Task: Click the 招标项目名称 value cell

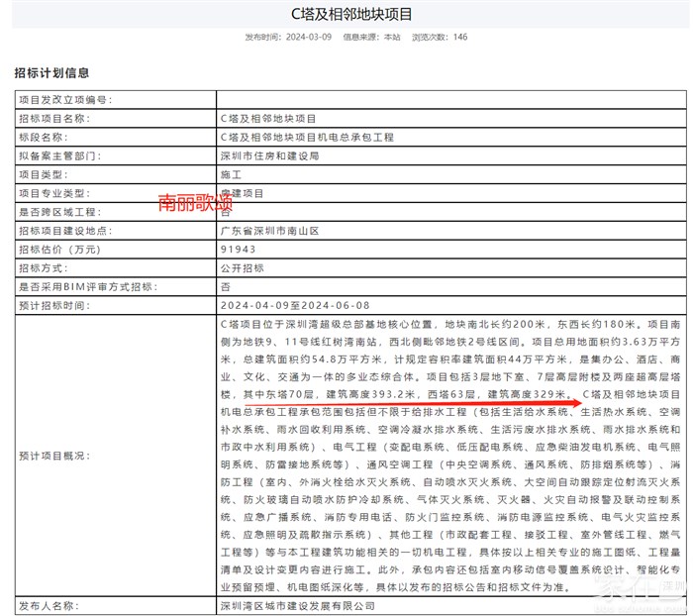Action: [x=268, y=118]
